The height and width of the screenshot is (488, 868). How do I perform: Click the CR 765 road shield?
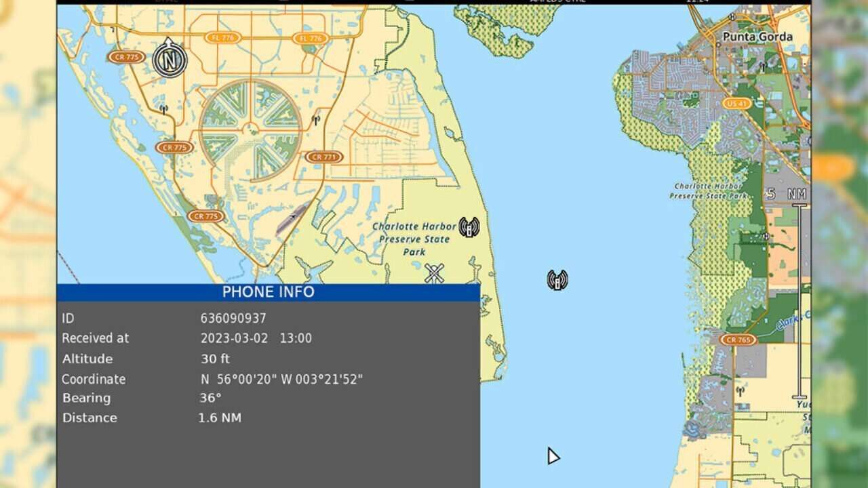point(738,340)
